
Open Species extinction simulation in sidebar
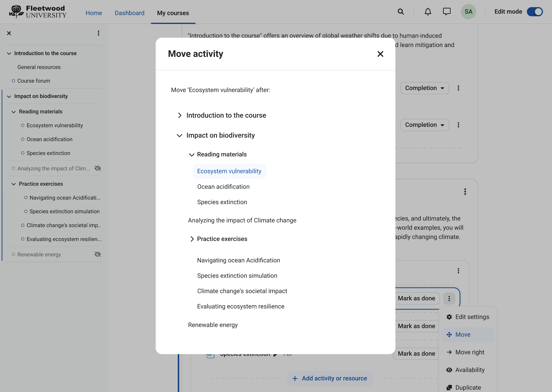coord(64,211)
